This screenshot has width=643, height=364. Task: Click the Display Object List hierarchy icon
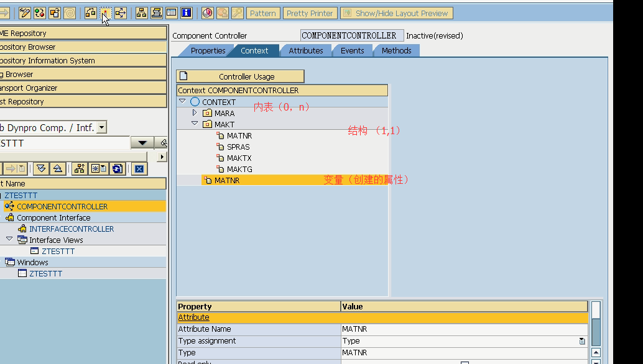pyautogui.click(x=142, y=13)
